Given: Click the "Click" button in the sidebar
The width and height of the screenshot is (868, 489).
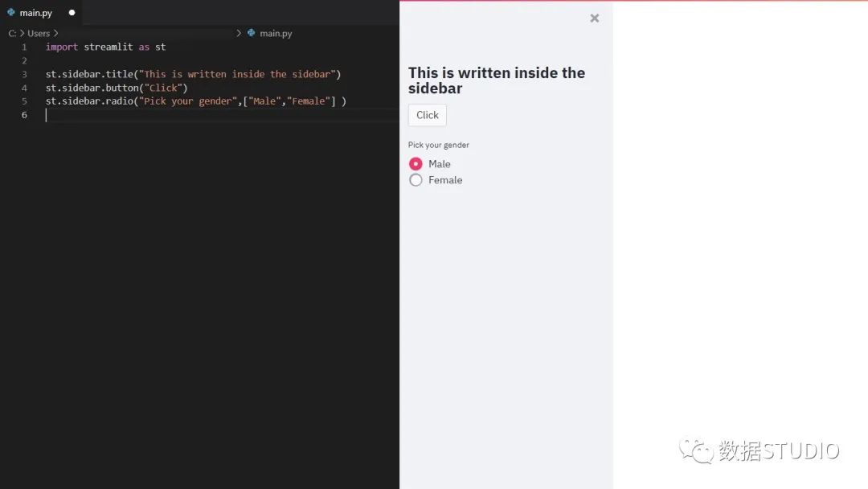Looking at the screenshot, I should tap(428, 115).
